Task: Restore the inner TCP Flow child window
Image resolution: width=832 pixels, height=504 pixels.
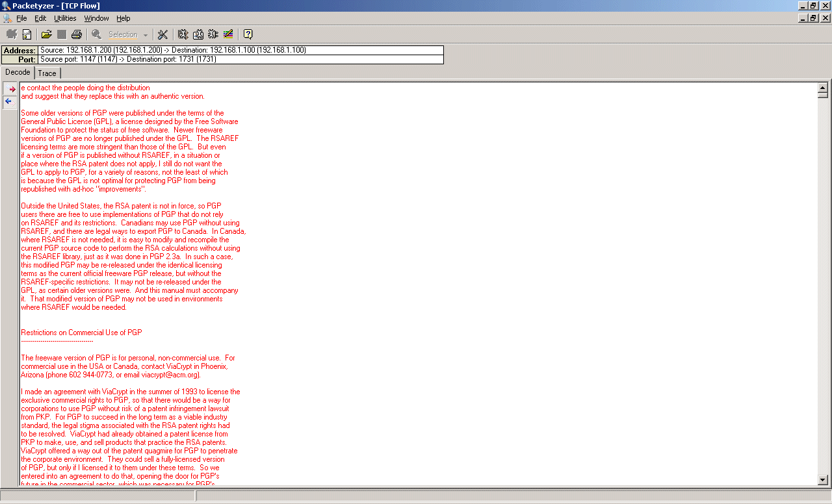Action: (814, 18)
